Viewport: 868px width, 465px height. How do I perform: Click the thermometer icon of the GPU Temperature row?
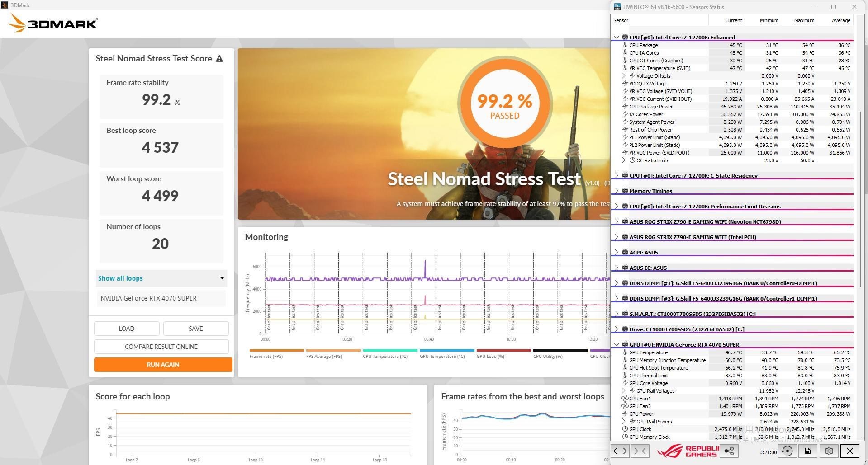click(625, 352)
